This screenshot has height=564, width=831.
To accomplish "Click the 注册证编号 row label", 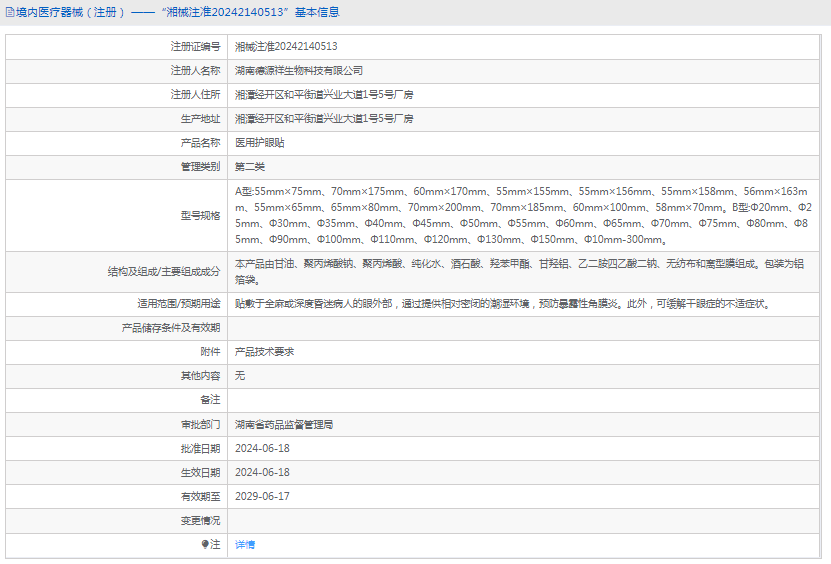I will click(x=195, y=46).
